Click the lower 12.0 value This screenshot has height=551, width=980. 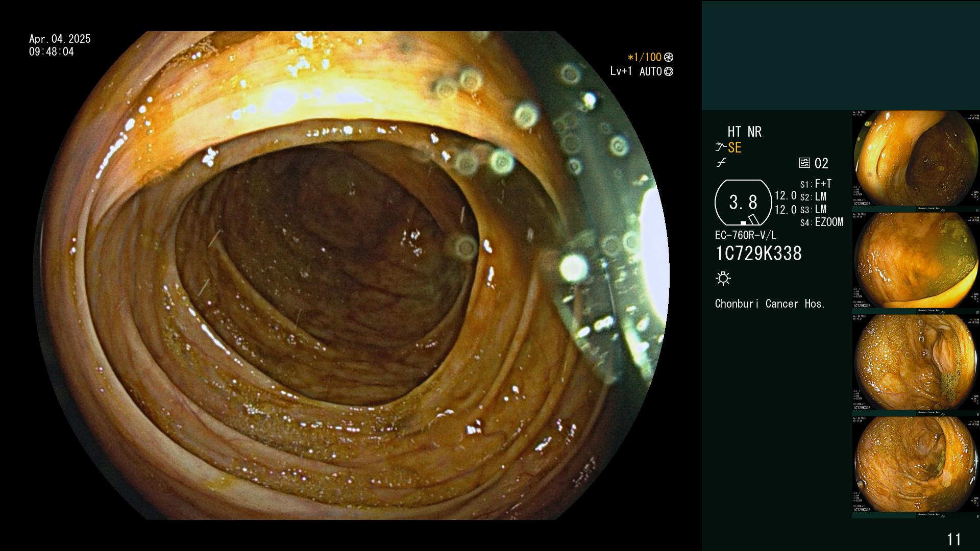pyautogui.click(x=786, y=210)
